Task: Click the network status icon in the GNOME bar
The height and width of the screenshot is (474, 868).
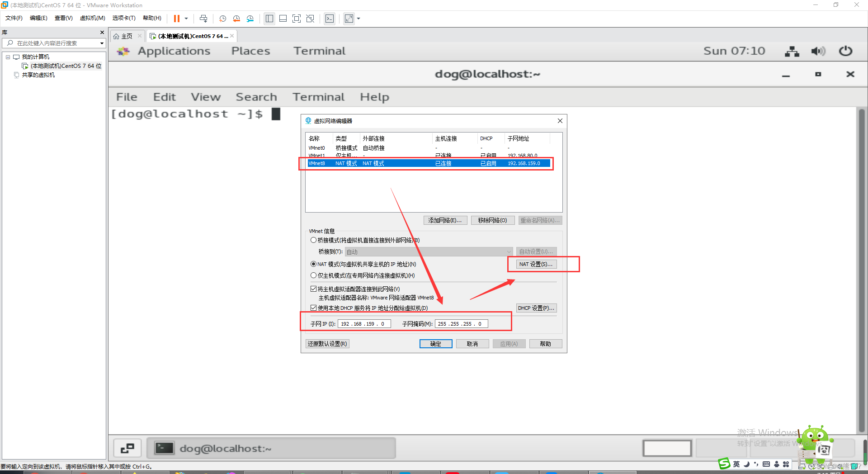Action: point(792,51)
